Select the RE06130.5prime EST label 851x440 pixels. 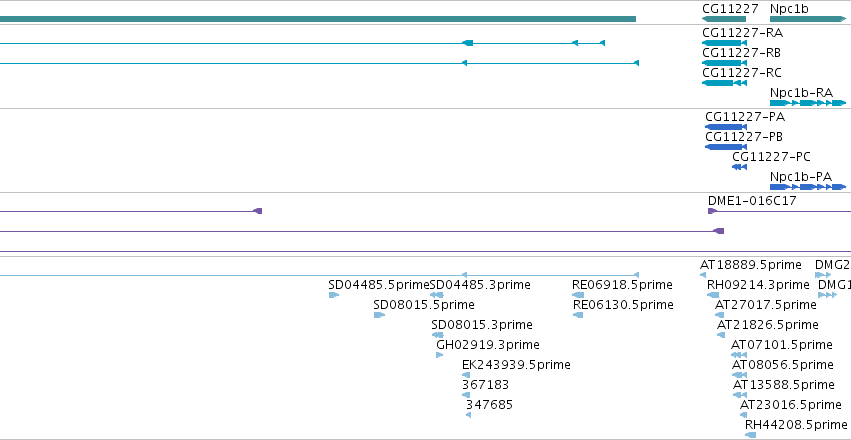623,305
